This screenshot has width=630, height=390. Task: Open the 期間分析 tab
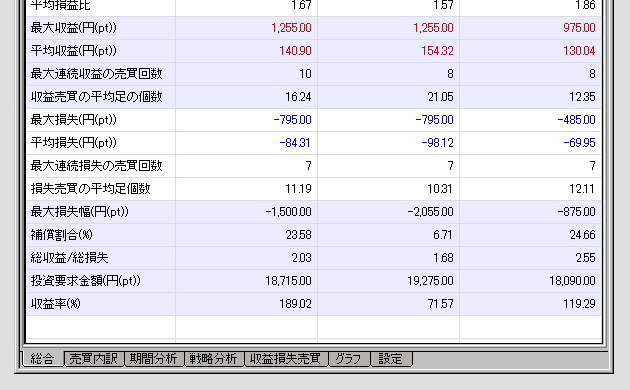click(x=153, y=358)
